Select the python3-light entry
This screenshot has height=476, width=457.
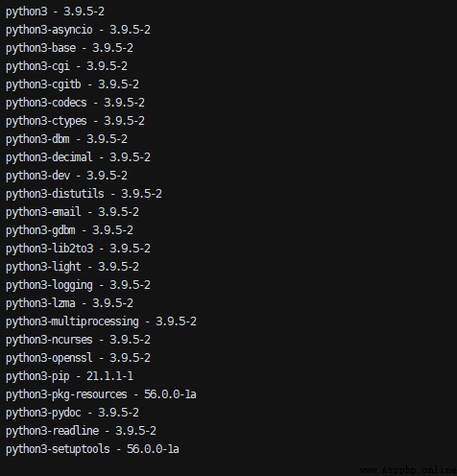coord(72,268)
